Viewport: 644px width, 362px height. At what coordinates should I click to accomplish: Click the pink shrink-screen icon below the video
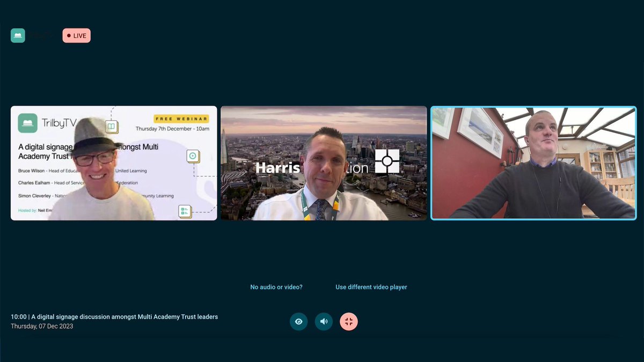(348, 321)
